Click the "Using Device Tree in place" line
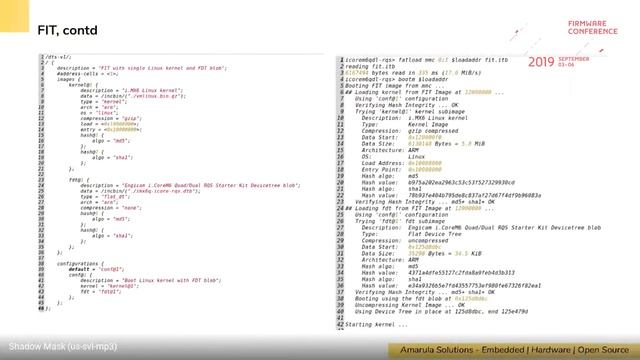The height and width of the screenshot is (360, 640). 441,311
